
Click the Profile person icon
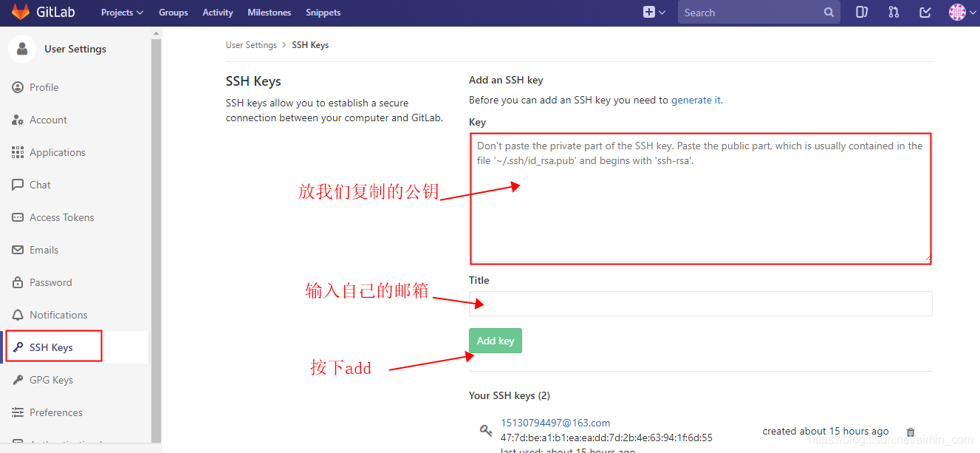(18, 87)
